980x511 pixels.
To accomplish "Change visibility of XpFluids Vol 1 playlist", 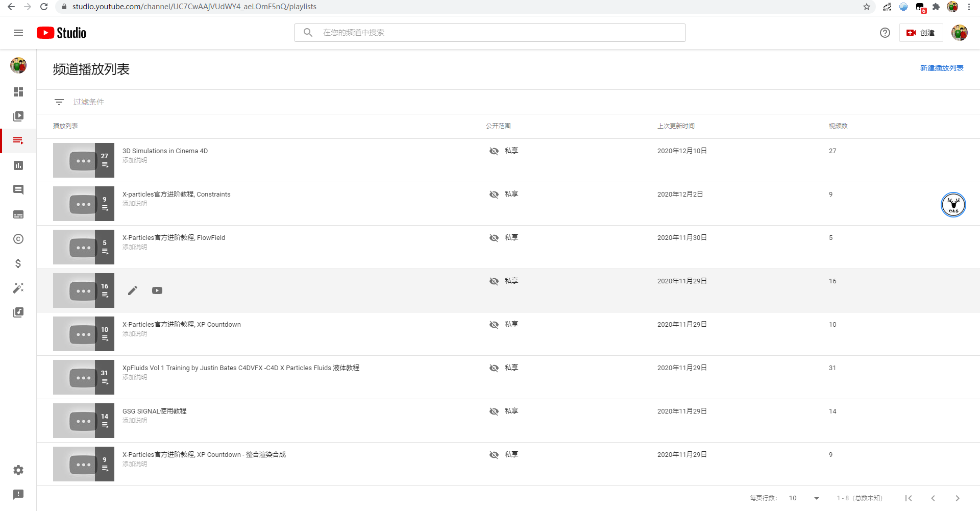I will tap(504, 368).
